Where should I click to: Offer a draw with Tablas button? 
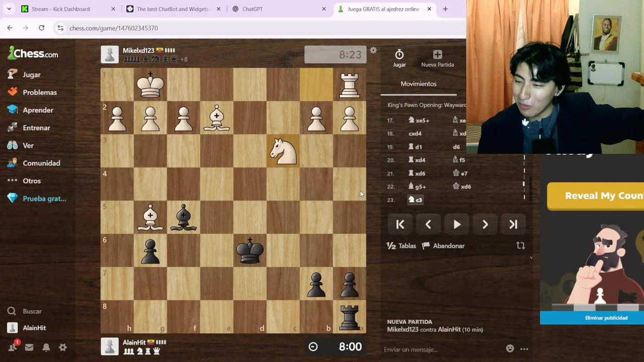[401, 246]
